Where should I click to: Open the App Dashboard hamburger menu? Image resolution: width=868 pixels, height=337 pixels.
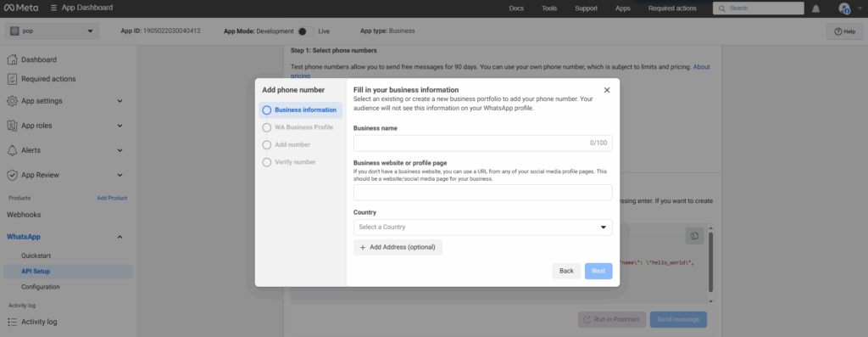[53, 8]
